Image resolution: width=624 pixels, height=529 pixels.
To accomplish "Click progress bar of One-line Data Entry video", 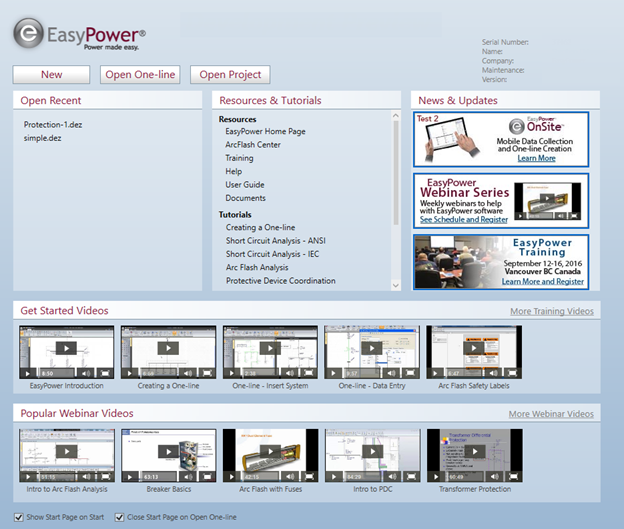I will [x=362, y=373].
